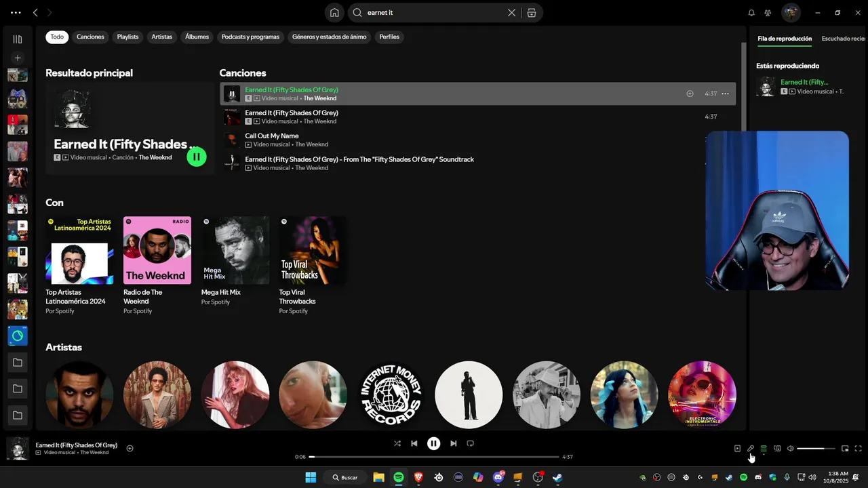The width and height of the screenshot is (868, 488).
Task: Enter full screen mode in the player
Action: tap(858, 448)
